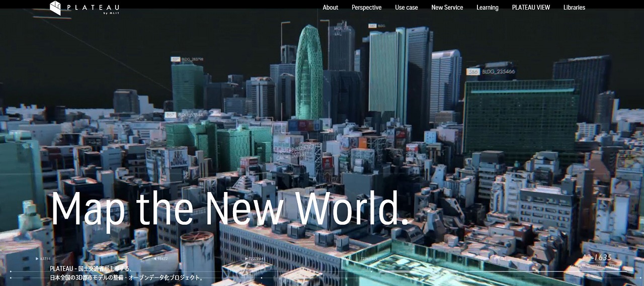Open the About page
644x286 pixels.
[331, 8]
